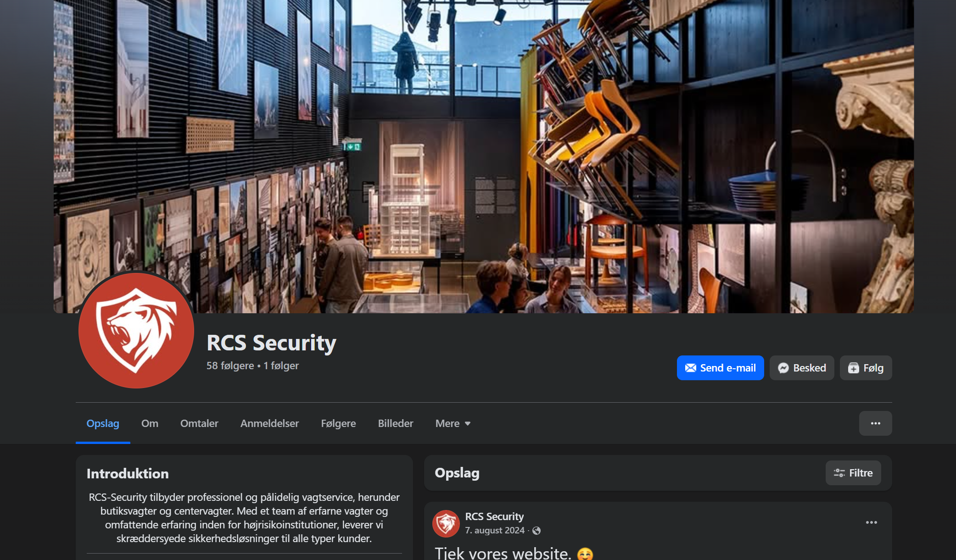956x560 pixels.
Task: Click the 7. august 2024 post date
Action: (495, 530)
